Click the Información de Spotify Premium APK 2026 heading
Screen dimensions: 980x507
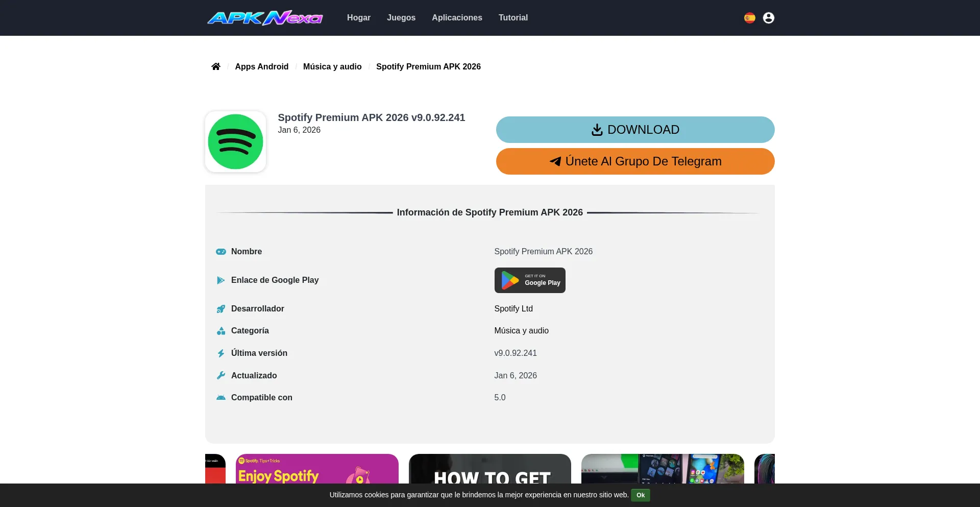click(x=490, y=212)
